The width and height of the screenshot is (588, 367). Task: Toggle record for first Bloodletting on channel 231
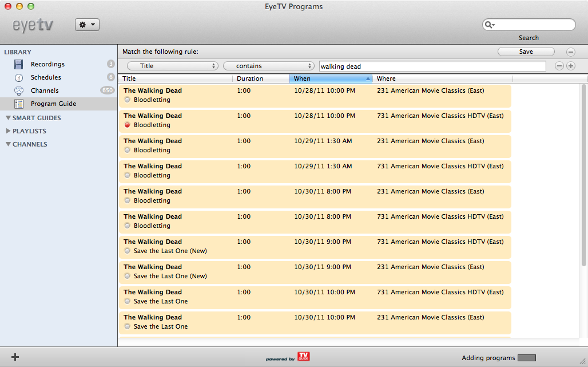click(x=127, y=100)
